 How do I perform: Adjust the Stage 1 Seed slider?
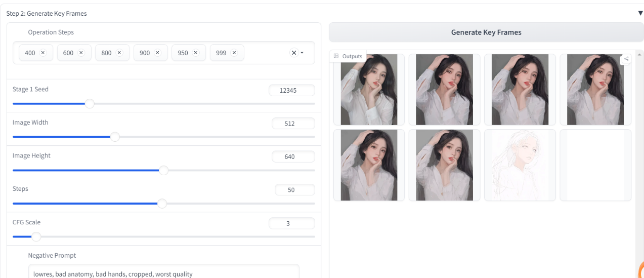(x=90, y=104)
